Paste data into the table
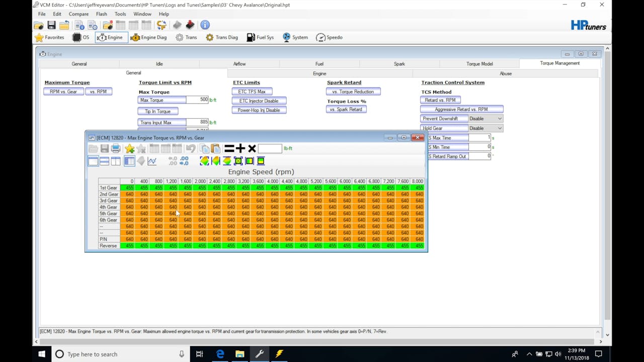644x362 pixels. (217, 148)
